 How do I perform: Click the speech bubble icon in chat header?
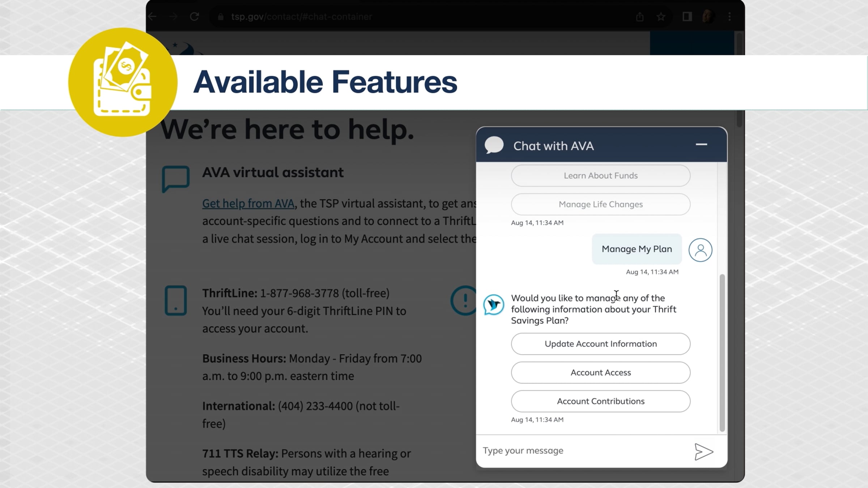[x=494, y=145]
